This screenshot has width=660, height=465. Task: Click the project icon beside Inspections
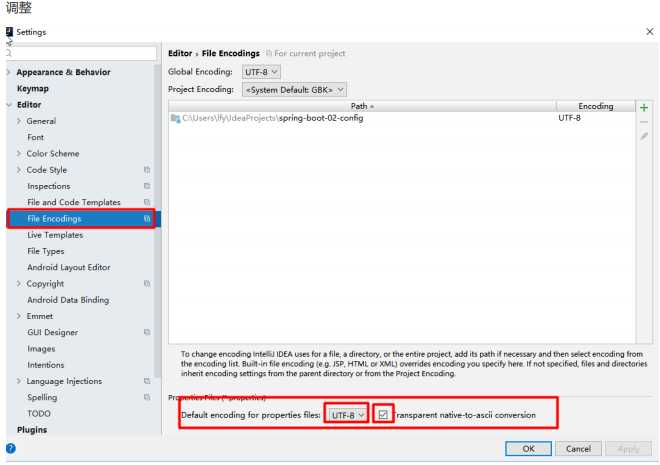[x=147, y=186]
